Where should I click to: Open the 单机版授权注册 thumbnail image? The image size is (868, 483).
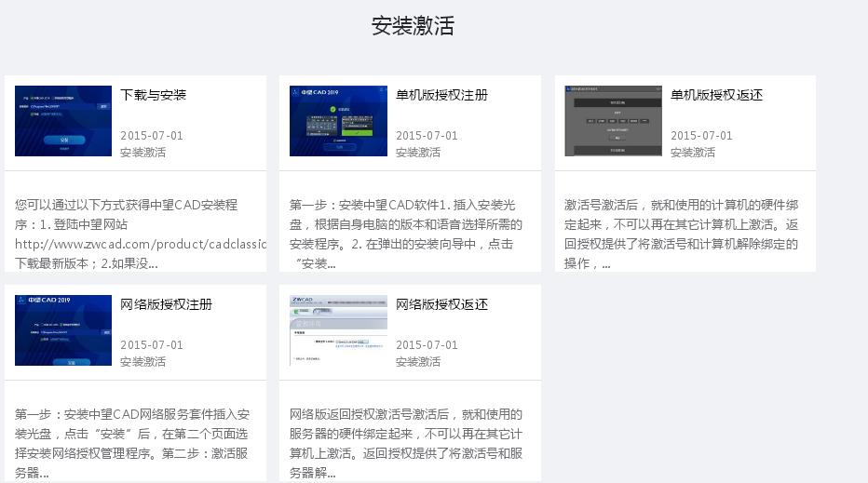point(338,121)
